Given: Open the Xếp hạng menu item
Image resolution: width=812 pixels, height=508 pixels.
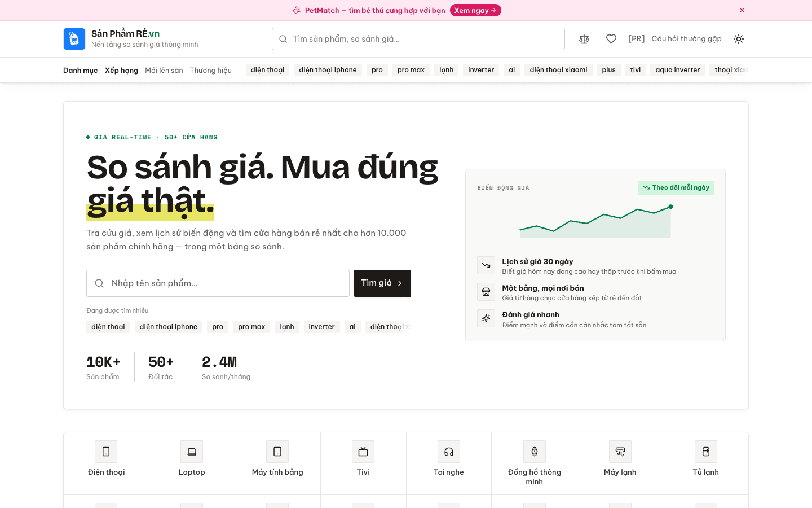Looking at the screenshot, I should [x=121, y=71].
